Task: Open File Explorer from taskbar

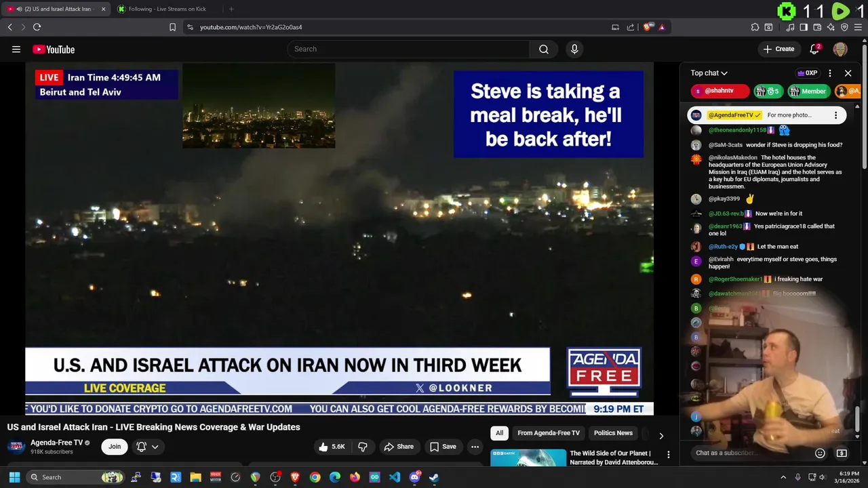Action: [195, 477]
